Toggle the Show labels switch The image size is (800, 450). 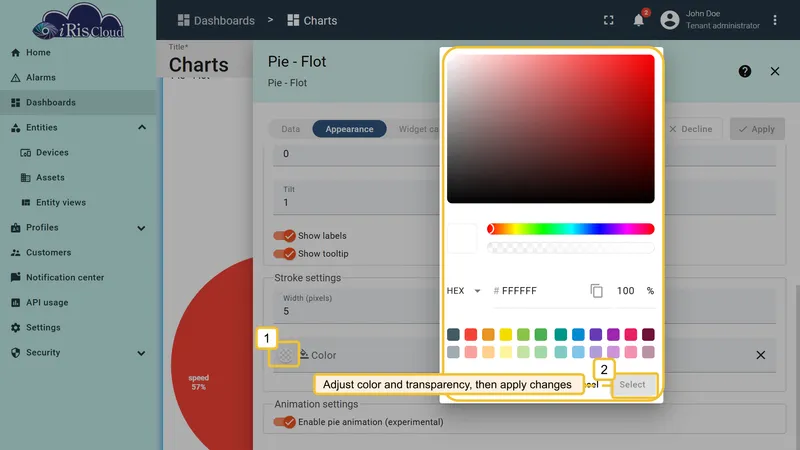284,236
